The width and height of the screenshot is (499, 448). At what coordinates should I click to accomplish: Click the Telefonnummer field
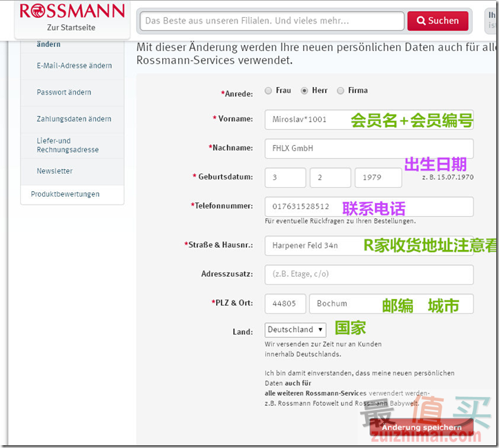(x=369, y=207)
